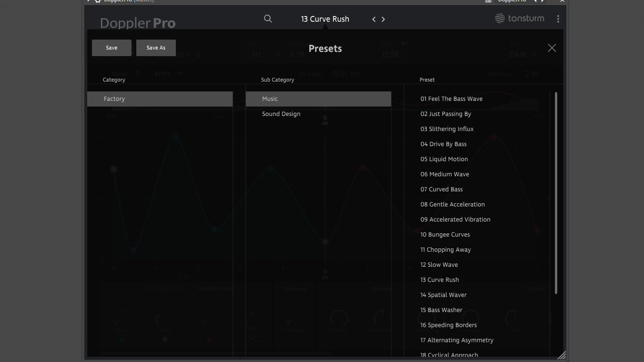Click the Save button
644x362 pixels.
coord(112,48)
